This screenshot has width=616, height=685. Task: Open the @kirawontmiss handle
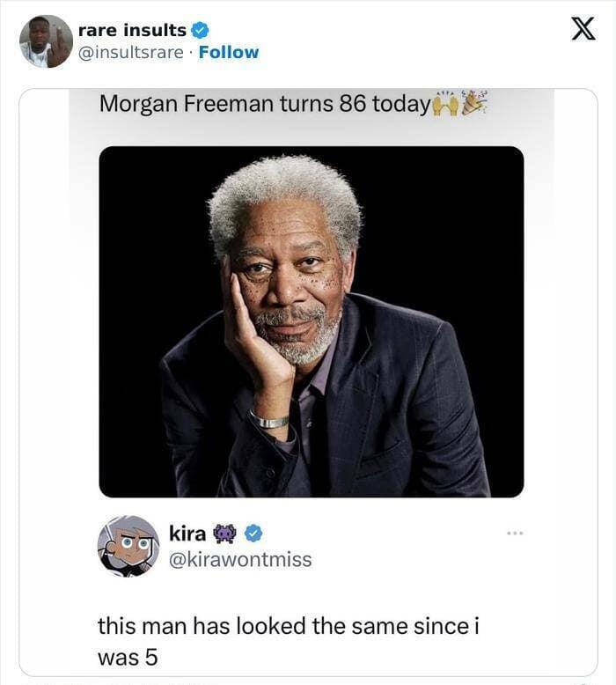(239, 559)
